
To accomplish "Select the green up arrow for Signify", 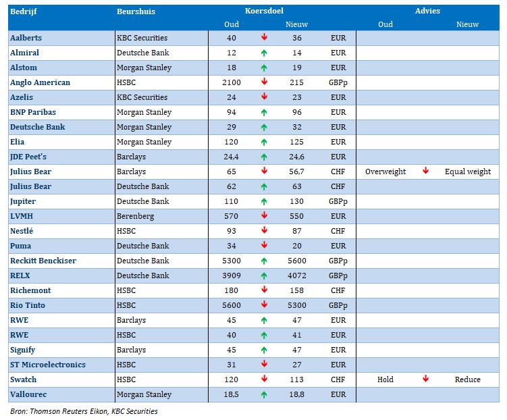I will click(264, 350).
